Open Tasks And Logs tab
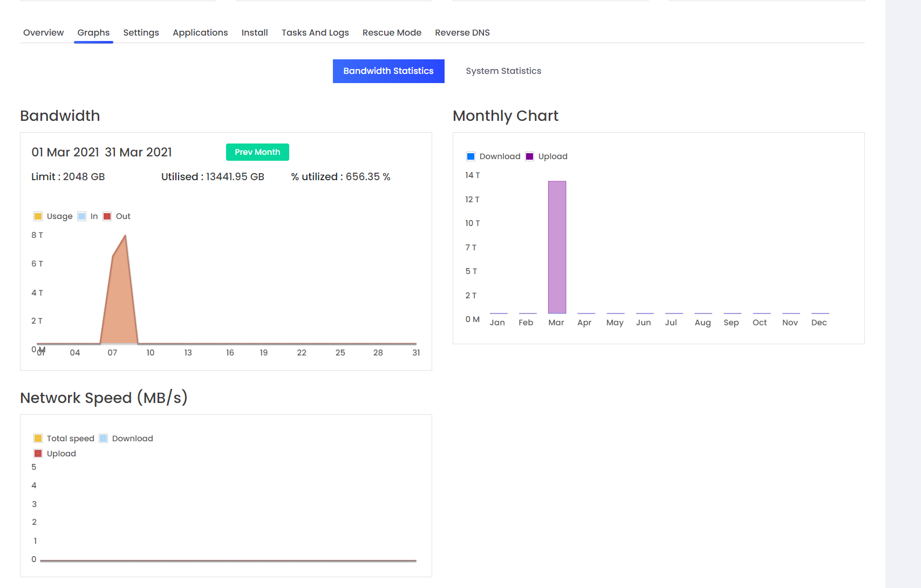 coord(315,32)
